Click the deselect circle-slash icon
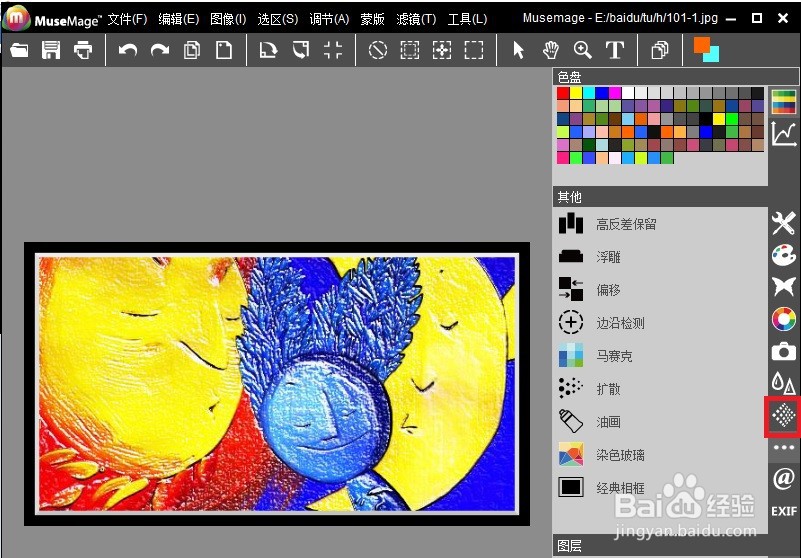This screenshot has height=558, width=801. 378,50
